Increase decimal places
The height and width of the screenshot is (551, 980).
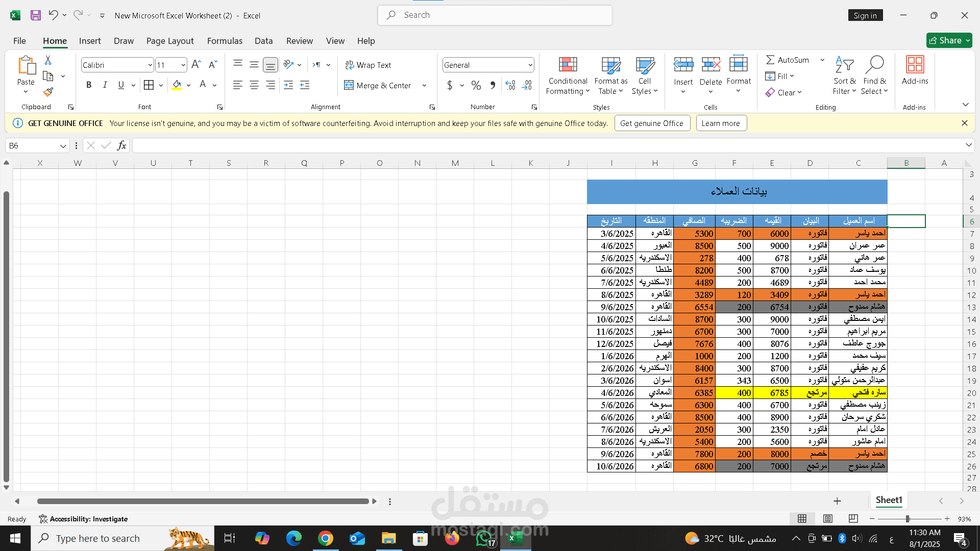(510, 85)
